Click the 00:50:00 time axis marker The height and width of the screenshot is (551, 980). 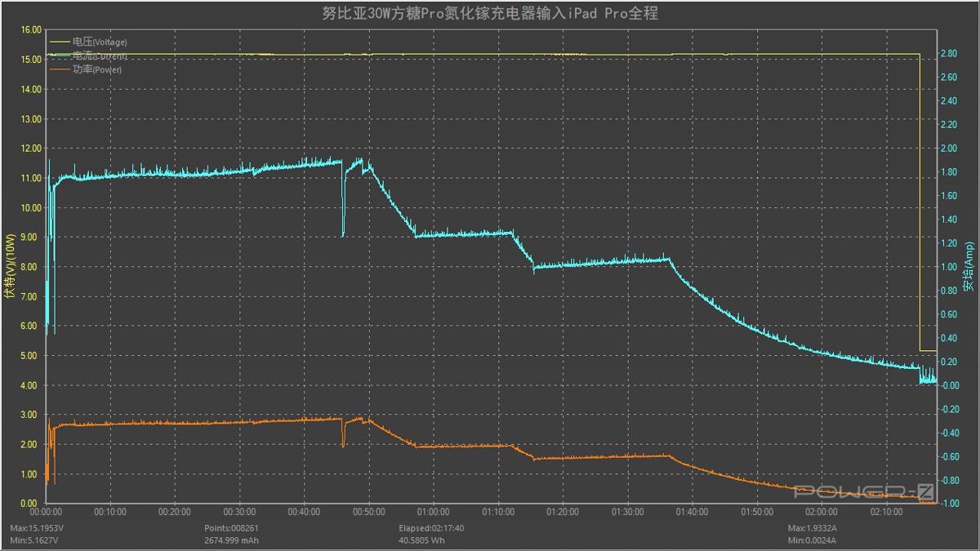(x=368, y=512)
